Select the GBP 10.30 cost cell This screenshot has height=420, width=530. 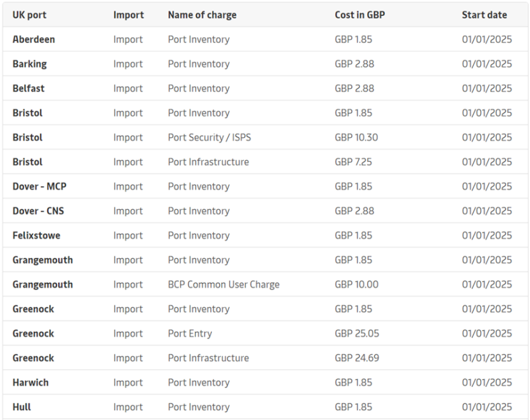coord(356,137)
